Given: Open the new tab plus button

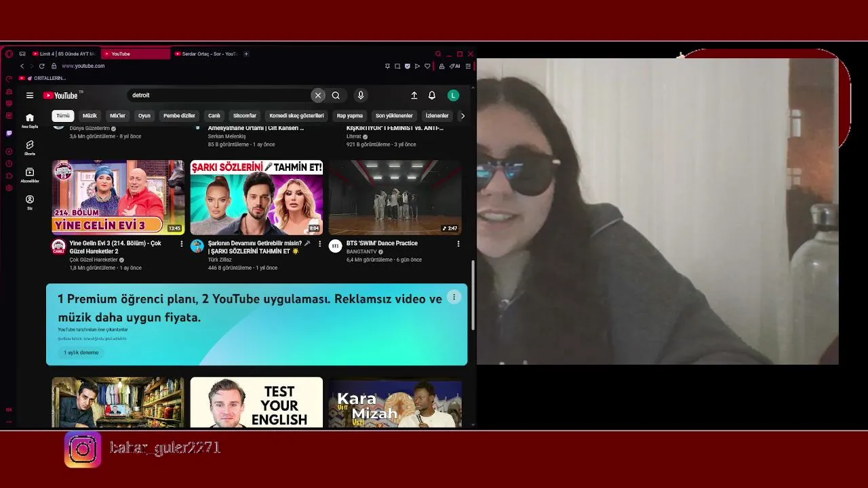Looking at the screenshot, I should tap(246, 54).
